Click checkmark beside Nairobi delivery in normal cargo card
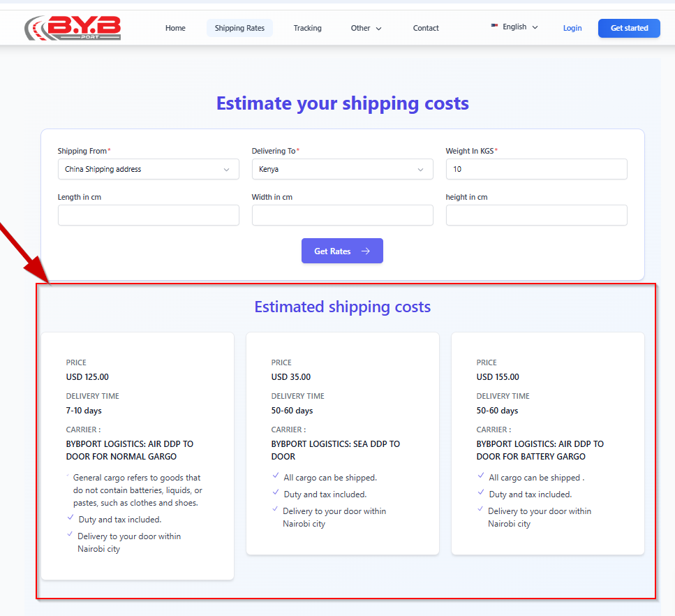Image resolution: width=675 pixels, height=616 pixels. [70, 534]
